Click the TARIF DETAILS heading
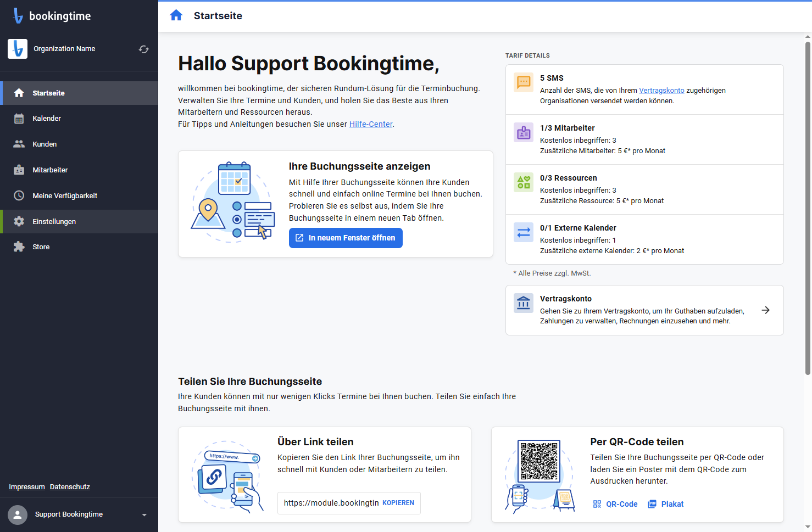The width and height of the screenshot is (812, 532). click(527, 55)
